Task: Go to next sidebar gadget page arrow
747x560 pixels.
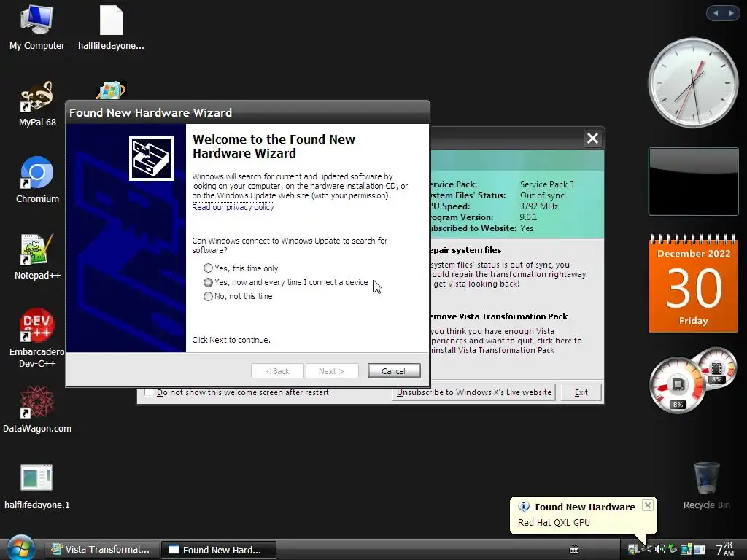Action: click(x=731, y=13)
